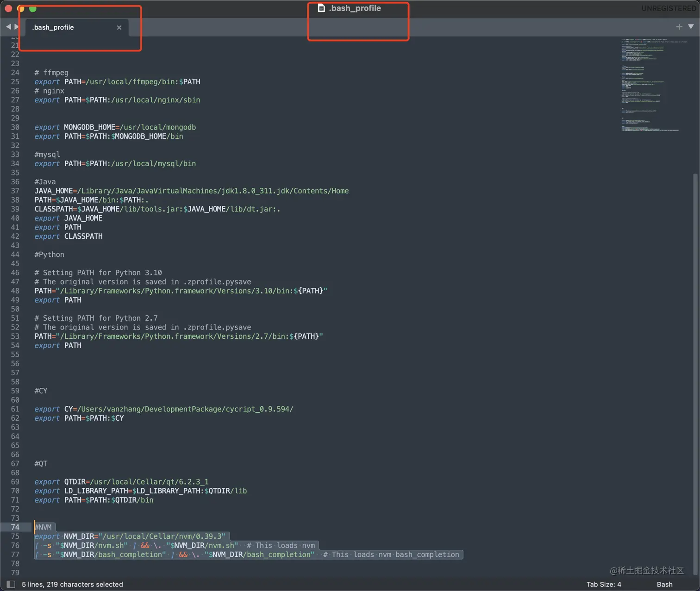
Task: Toggle the side bar from the status bar icon
Action: point(11,584)
